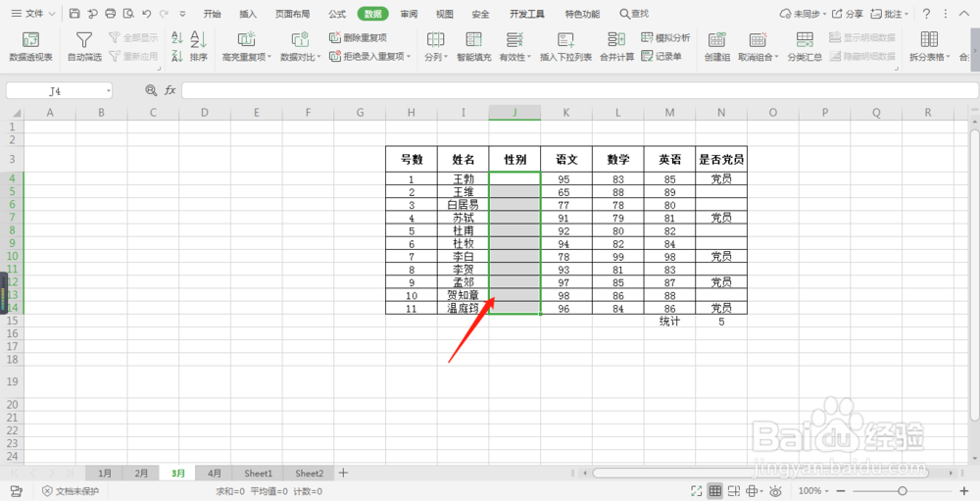
Task: Click 批注 comment button
Action: click(890, 14)
